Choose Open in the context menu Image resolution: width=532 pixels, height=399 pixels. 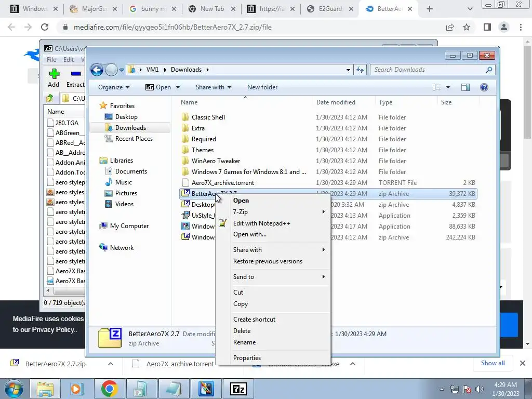click(273, 201)
